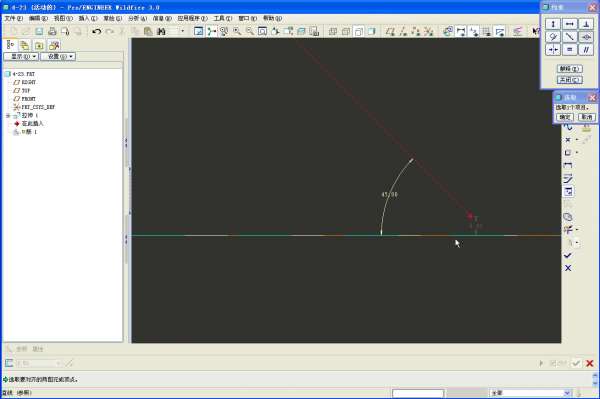
Task: Open the 设置 dropdown in model tree panel
Action: click(58, 57)
